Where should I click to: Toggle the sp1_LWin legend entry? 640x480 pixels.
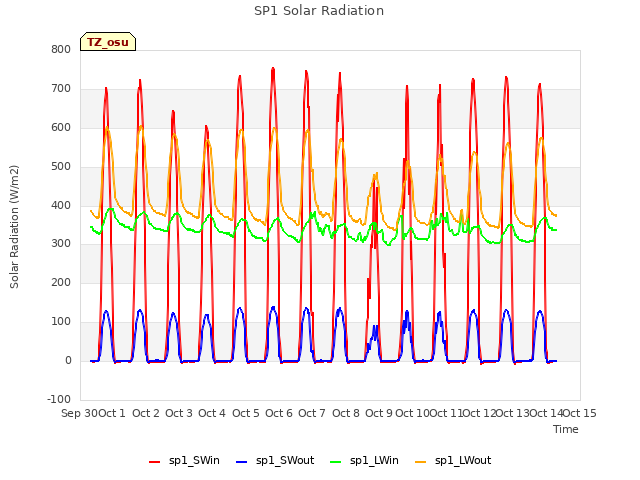click(364, 460)
